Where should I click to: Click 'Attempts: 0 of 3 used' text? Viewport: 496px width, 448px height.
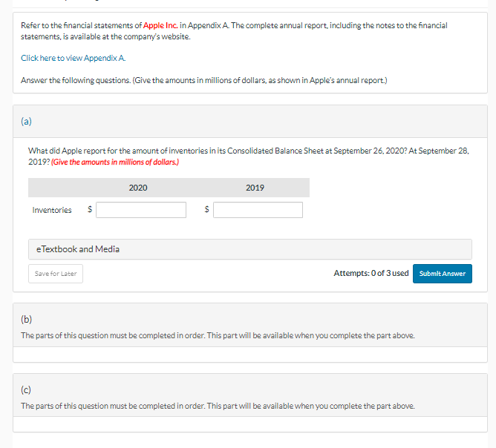coord(371,273)
